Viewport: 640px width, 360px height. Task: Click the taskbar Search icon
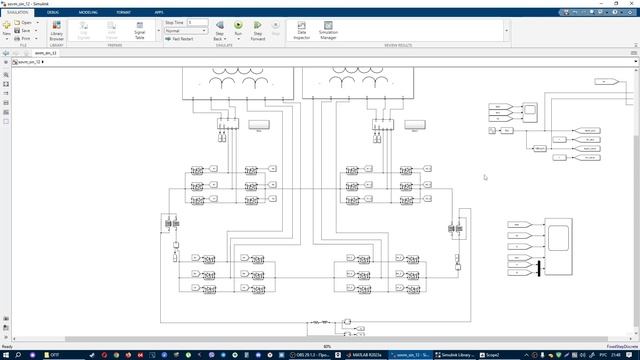click(18, 355)
